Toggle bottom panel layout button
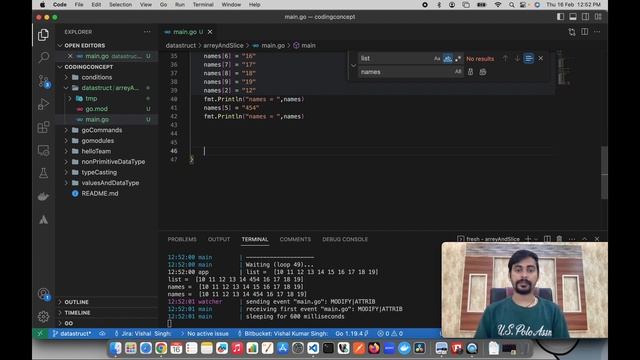Image resolution: width=640 pixels, height=360 pixels. 573,17
